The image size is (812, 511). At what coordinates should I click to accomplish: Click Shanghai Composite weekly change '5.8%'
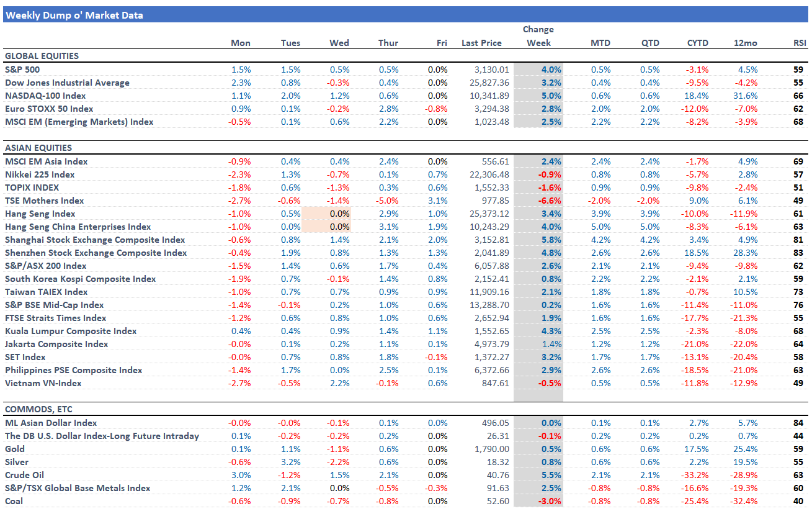[x=551, y=240]
